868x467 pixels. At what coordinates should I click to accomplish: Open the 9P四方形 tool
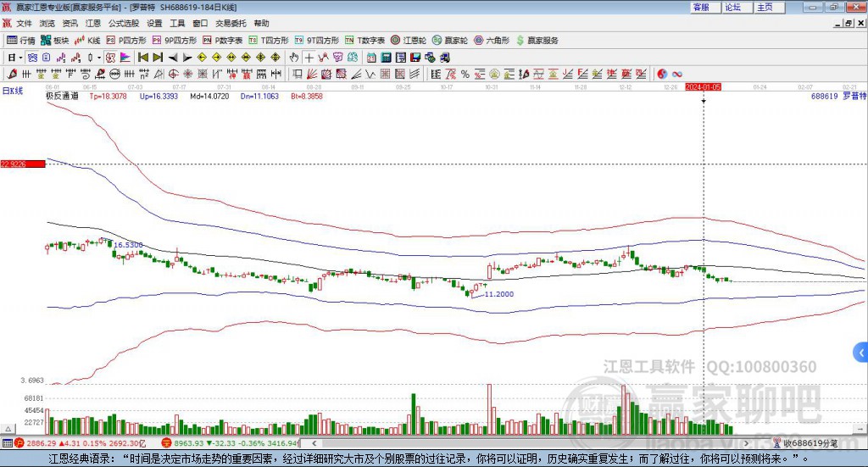(175, 41)
